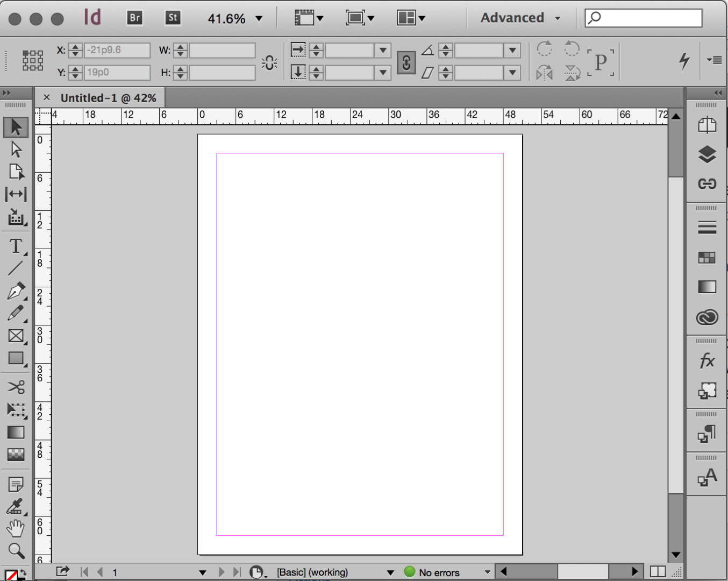
Task: Switch to the Untitled-1 document tab
Action: (x=108, y=97)
